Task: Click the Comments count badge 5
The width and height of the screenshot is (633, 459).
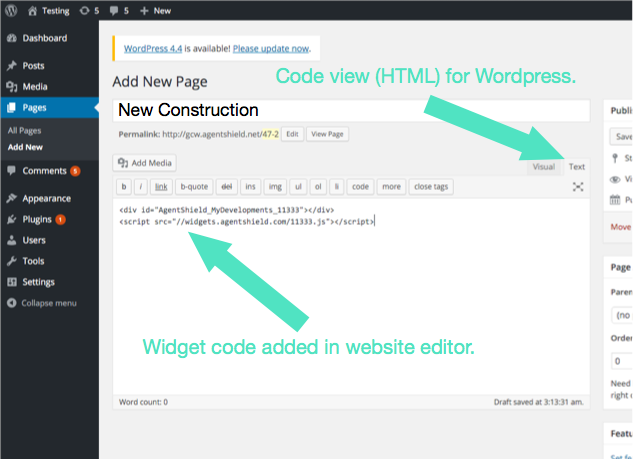Action: 75,171
